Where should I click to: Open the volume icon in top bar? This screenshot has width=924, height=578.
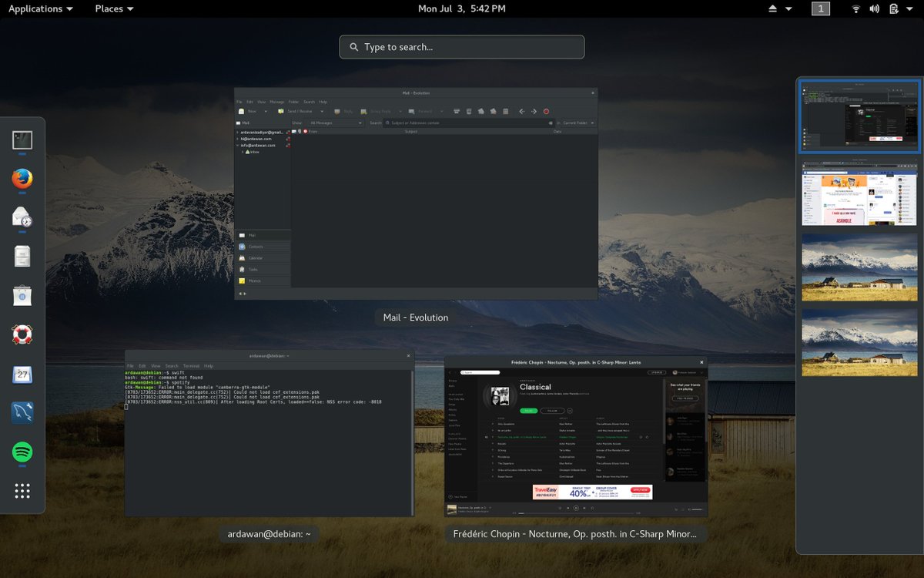(875, 8)
